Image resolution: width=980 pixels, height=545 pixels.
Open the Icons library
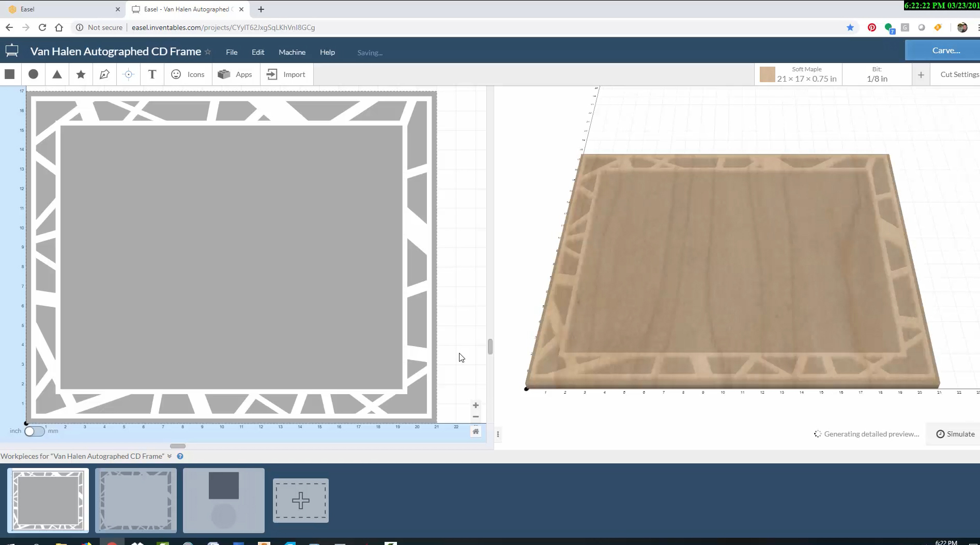tap(188, 74)
